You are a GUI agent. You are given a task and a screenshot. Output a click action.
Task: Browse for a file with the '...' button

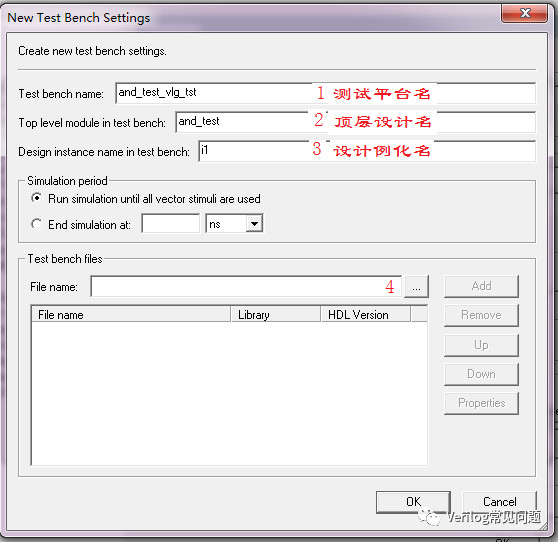pyautogui.click(x=416, y=287)
